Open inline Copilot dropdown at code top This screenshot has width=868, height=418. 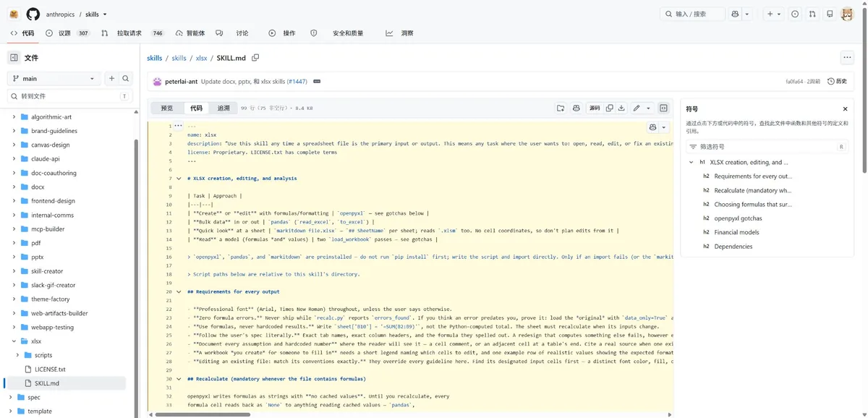[664, 127]
